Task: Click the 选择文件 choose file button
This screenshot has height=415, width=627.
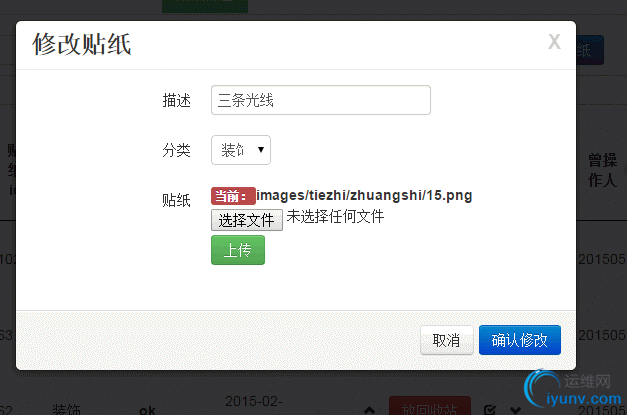Action: [x=247, y=220]
